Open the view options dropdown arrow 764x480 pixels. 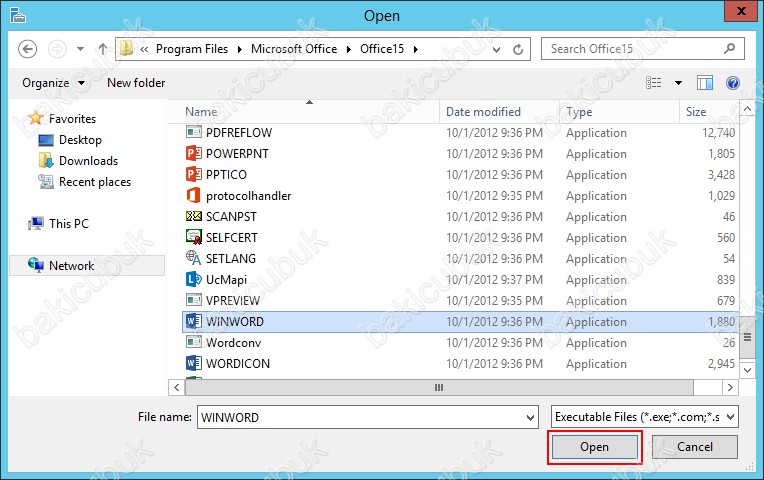(678, 83)
